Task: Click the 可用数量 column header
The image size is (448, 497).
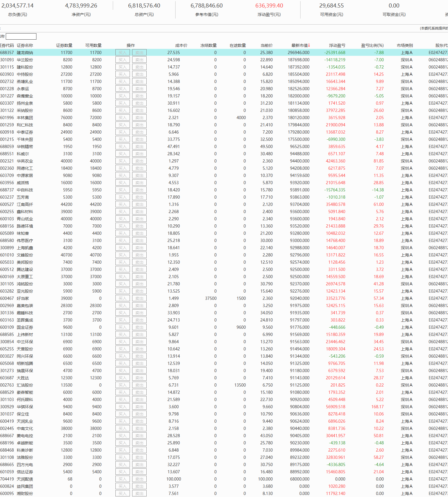Action: pyautogui.click(x=93, y=45)
